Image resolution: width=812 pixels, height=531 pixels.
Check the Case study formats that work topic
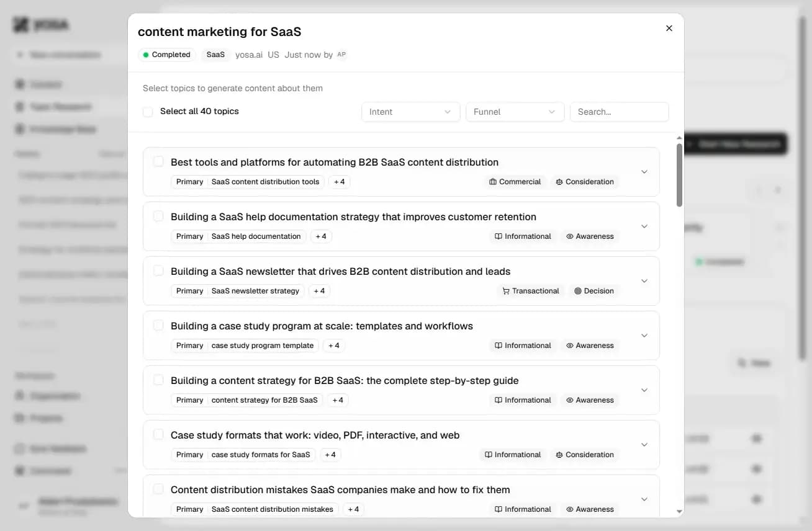click(158, 434)
